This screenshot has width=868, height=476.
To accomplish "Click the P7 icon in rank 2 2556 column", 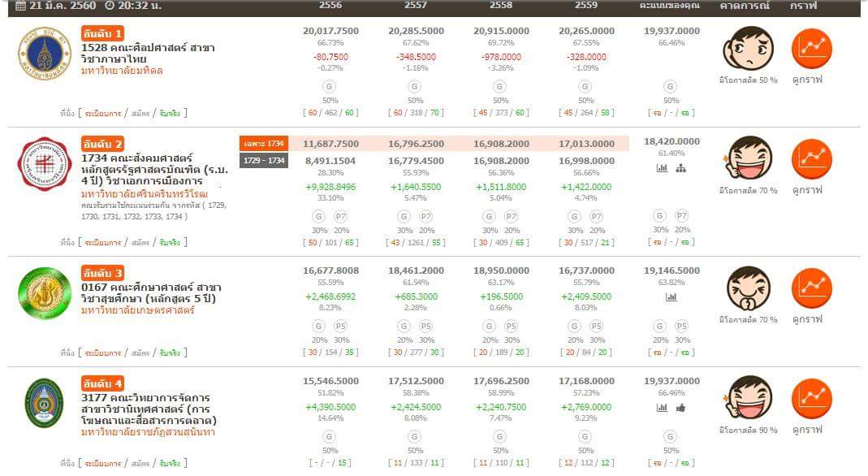I will pyautogui.click(x=340, y=216).
